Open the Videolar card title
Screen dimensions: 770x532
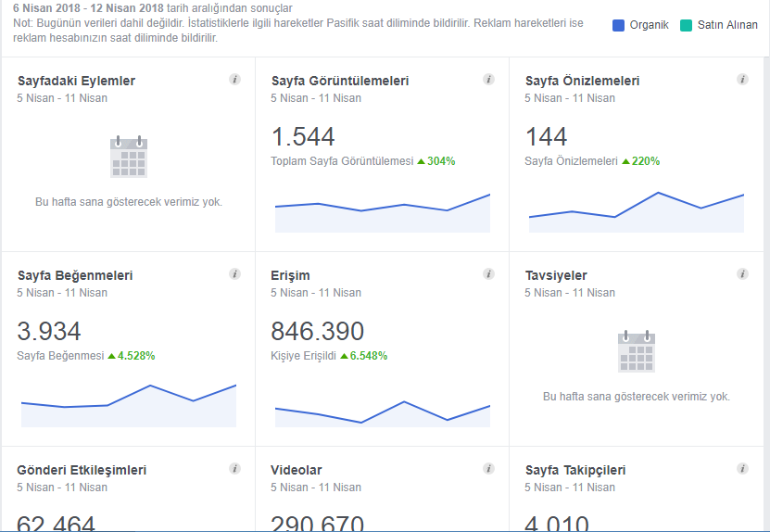[297, 470]
